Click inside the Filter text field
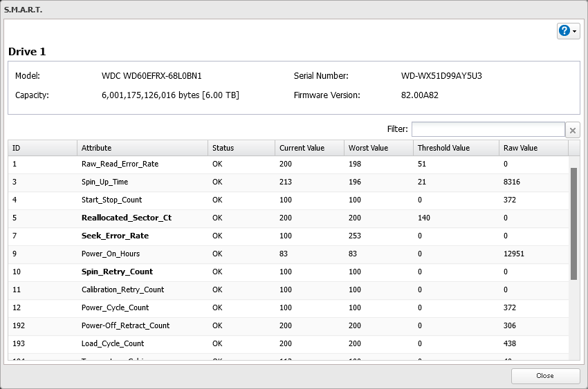 [488, 129]
